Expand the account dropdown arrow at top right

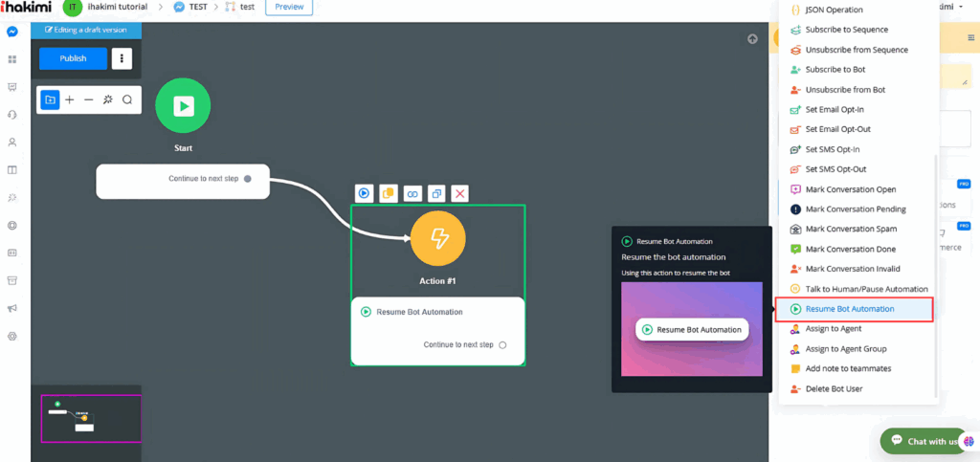coord(962,7)
